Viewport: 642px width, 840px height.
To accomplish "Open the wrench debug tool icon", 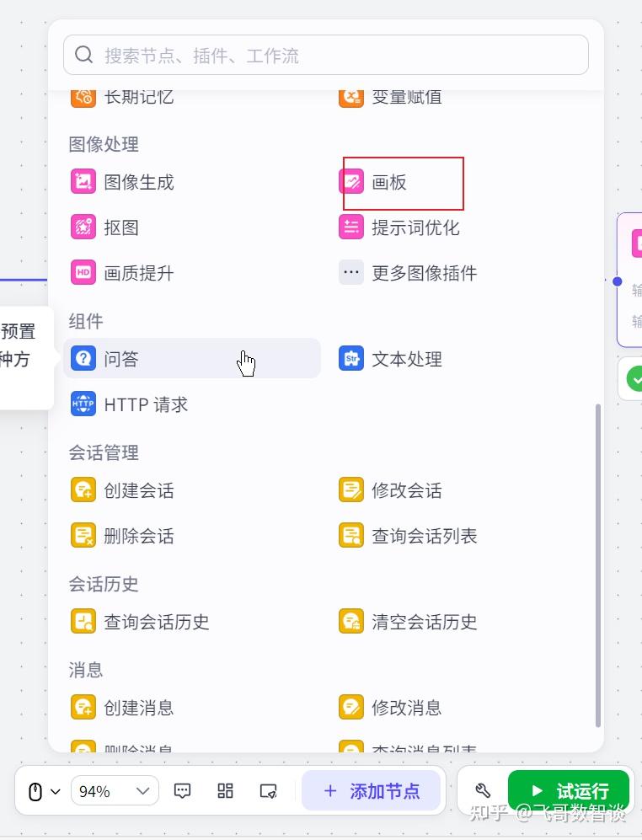I will click(483, 791).
